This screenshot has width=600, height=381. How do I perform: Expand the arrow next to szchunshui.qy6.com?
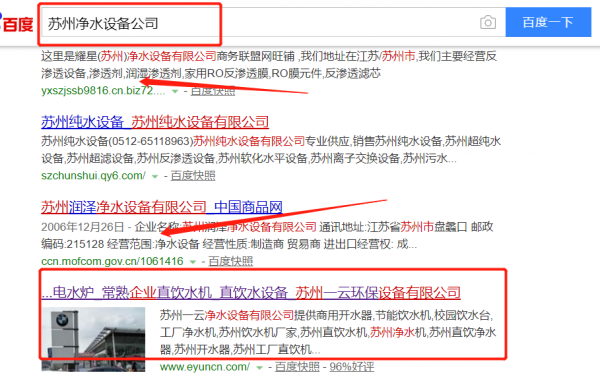[x=155, y=176]
